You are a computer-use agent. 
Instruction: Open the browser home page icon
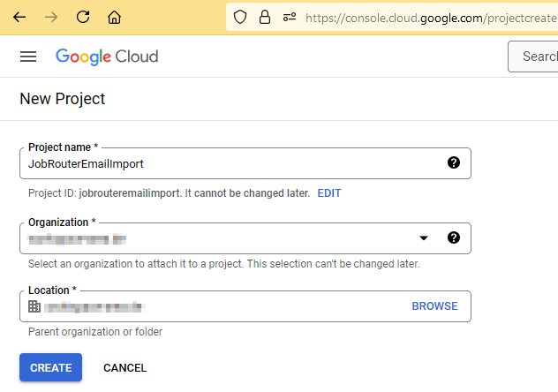tap(114, 17)
